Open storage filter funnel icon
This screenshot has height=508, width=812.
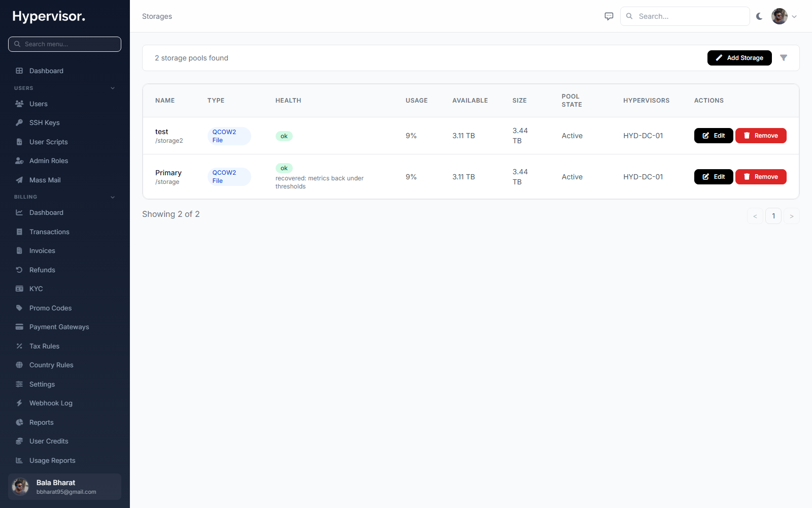784,58
